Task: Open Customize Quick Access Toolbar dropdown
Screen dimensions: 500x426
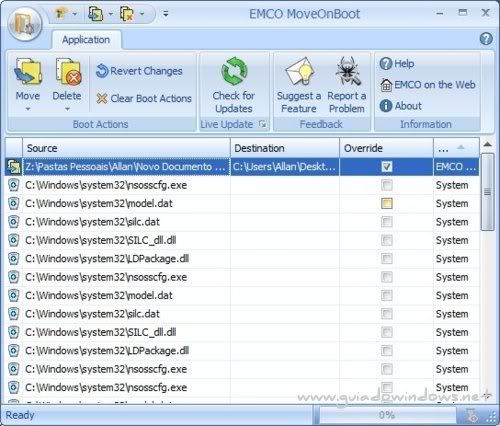Action: pos(165,14)
